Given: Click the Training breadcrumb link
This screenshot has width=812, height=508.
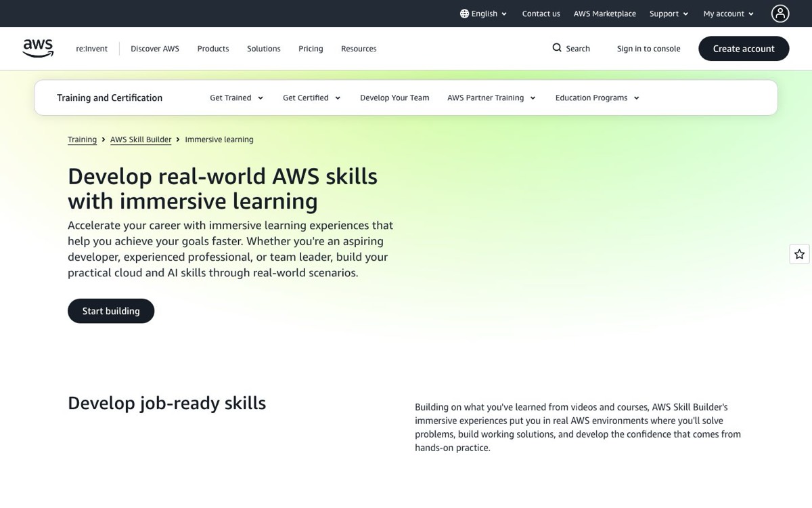Looking at the screenshot, I should [82, 140].
